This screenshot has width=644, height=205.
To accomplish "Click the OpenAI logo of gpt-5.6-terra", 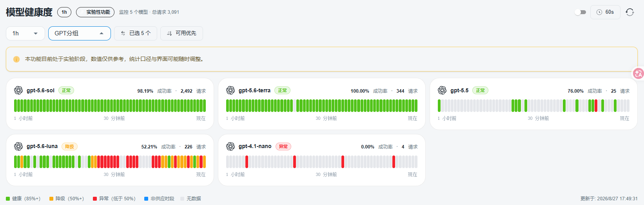I will pyautogui.click(x=230, y=90).
